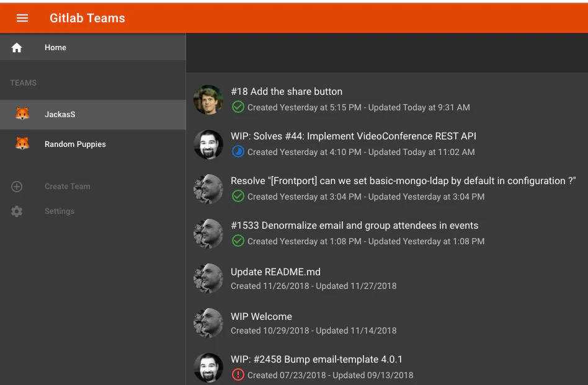This screenshot has width=588, height=385.
Task: Click the Gitlab Teams title in the toolbar
Action: click(87, 18)
